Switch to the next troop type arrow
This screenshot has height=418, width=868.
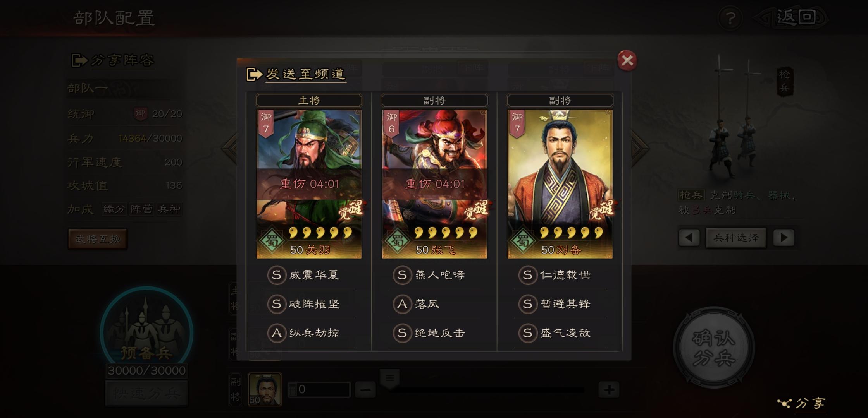[784, 238]
